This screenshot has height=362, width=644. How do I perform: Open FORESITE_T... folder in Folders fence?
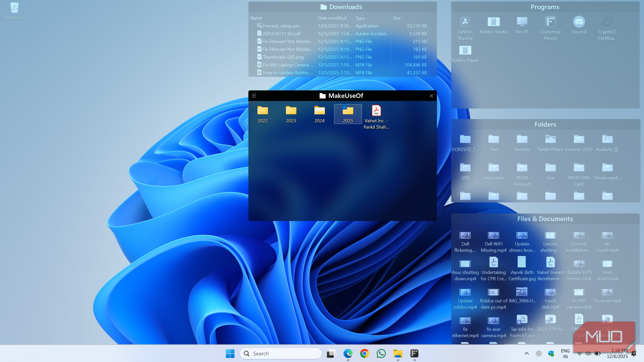[x=465, y=143]
